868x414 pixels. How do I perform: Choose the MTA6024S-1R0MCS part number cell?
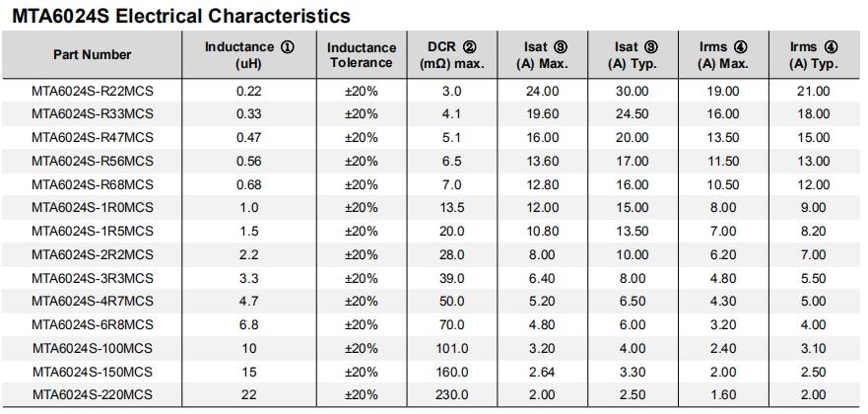point(93,208)
